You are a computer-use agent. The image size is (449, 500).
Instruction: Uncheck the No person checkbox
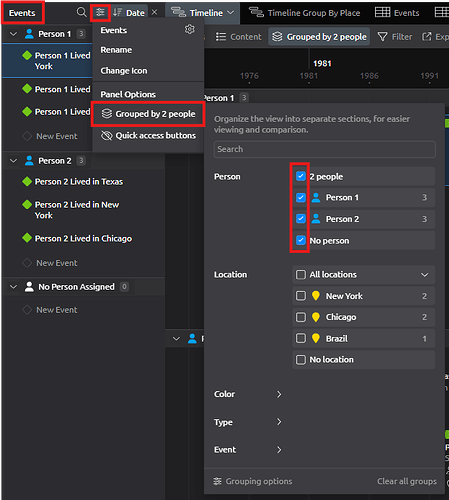(301, 240)
